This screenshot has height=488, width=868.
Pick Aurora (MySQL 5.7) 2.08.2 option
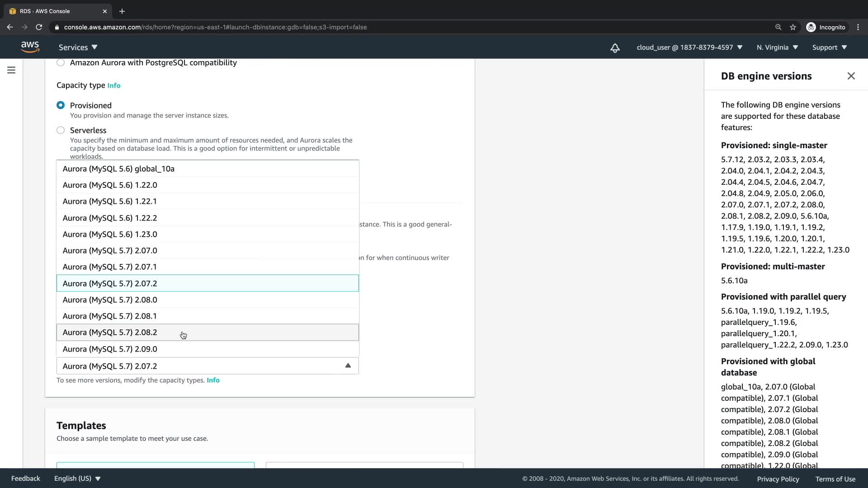click(x=110, y=332)
